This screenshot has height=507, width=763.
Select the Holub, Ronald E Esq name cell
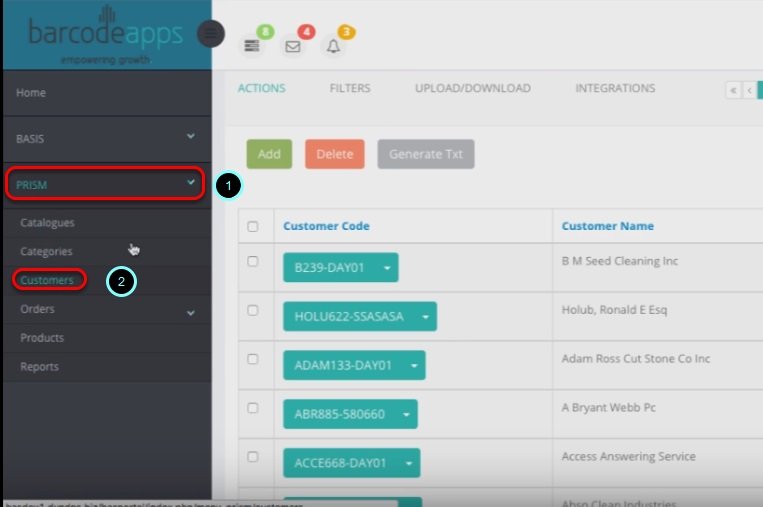pos(614,310)
